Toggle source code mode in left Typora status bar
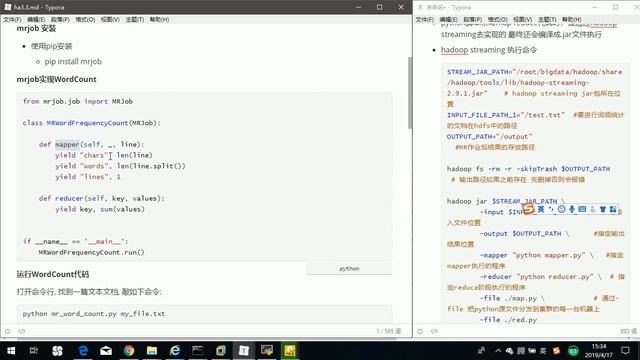Image resolution: width=640 pixels, height=360 pixels. [22, 331]
